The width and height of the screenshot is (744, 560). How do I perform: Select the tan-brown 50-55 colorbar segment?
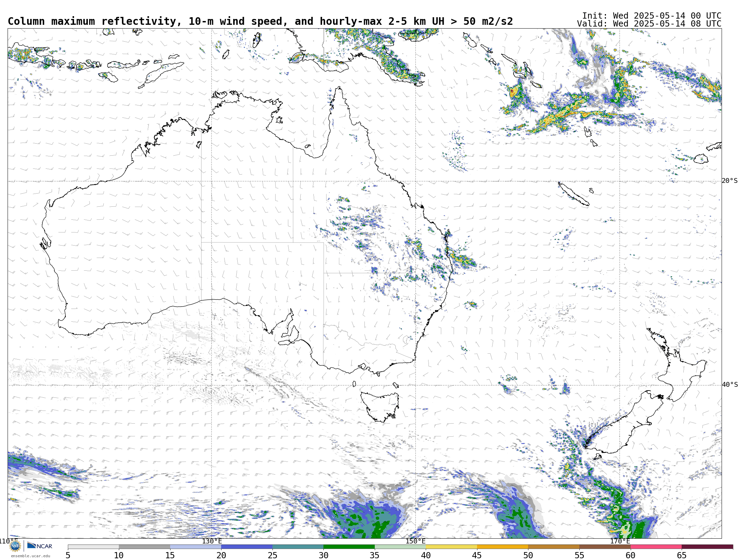coord(554,547)
